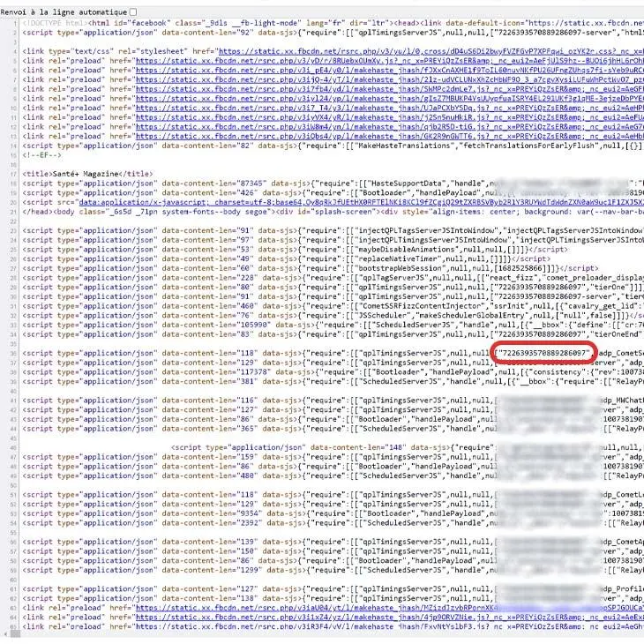The height and width of the screenshot is (644, 644).
Task: Open the preload link to qjb2R5D-tiG.js
Action: tap(389, 127)
